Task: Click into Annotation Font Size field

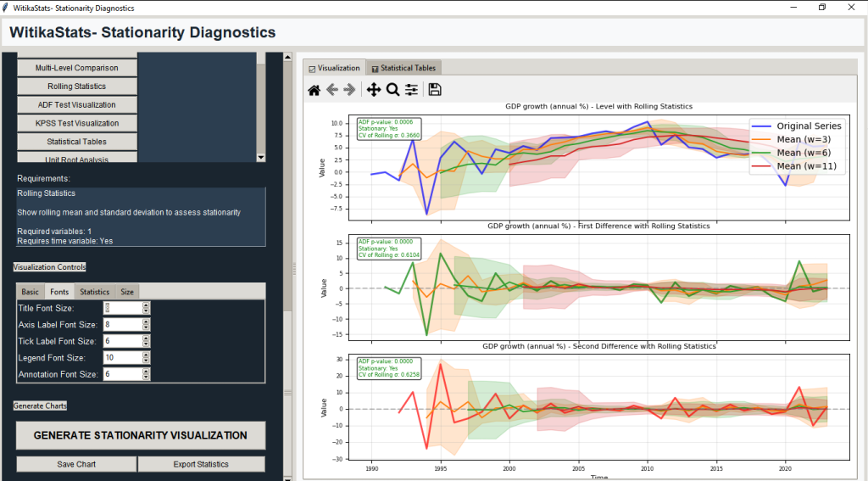Action: click(x=122, y=375)
